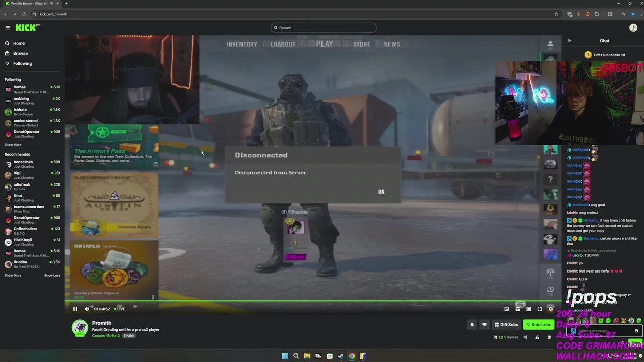Follow Promith with heart button

pyautogui.click(x=485, y=325)
